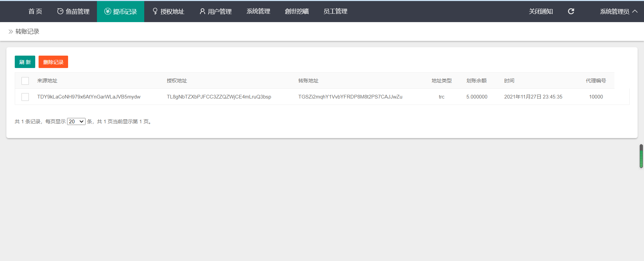Screen dimensions: 644x261
Task: Click the yen icon in 提币记录 tab
Action: [108, 11]
